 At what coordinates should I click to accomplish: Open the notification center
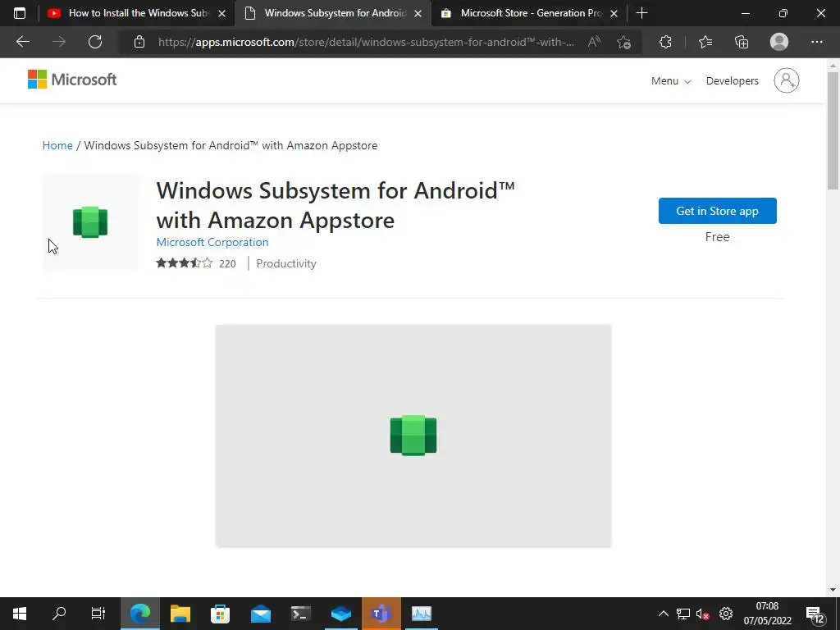(815, 614)
